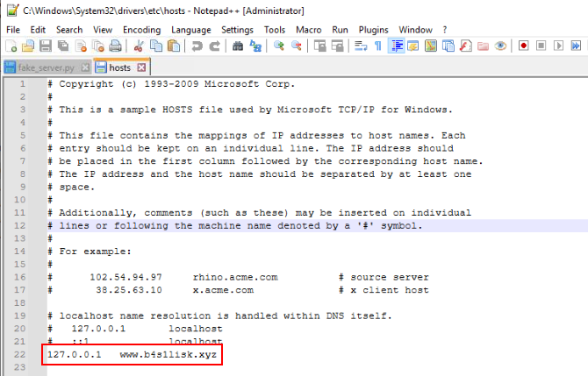Click the '# source server' comment

pos(384,277)
